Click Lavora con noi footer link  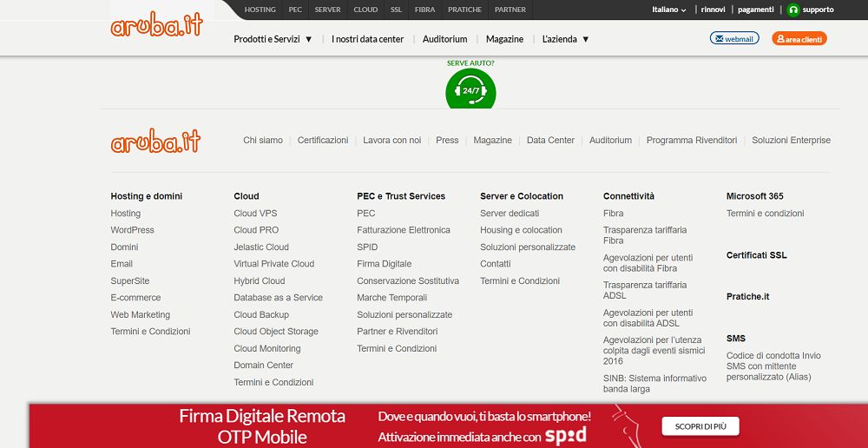(x=392, y=141)
